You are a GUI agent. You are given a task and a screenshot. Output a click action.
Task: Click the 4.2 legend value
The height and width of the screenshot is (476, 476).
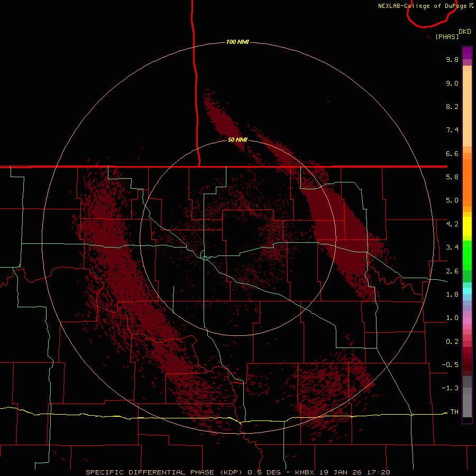[452, 224]
